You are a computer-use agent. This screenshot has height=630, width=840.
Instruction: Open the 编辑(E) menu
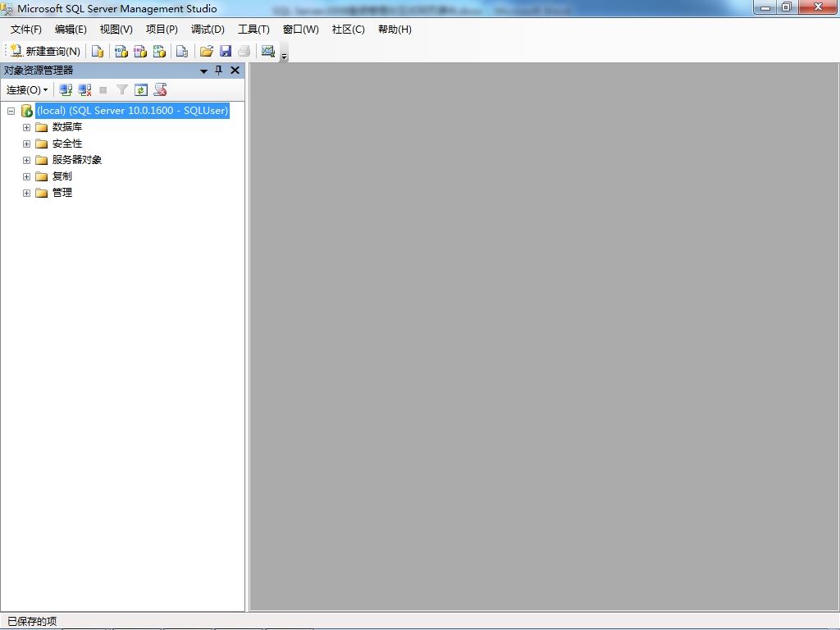pos(71,30)
